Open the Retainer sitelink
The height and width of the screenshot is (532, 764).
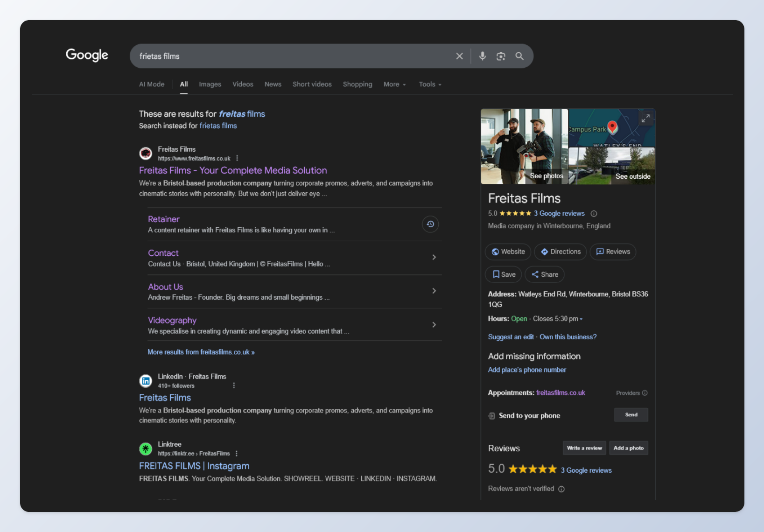(x=164, y=219)
